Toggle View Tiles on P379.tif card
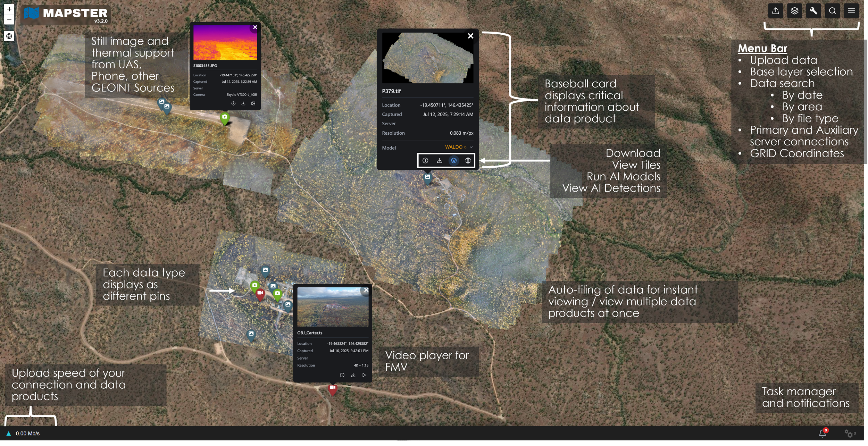The width and height of the screenshot is (868, 446). click(x=453, y=160)
